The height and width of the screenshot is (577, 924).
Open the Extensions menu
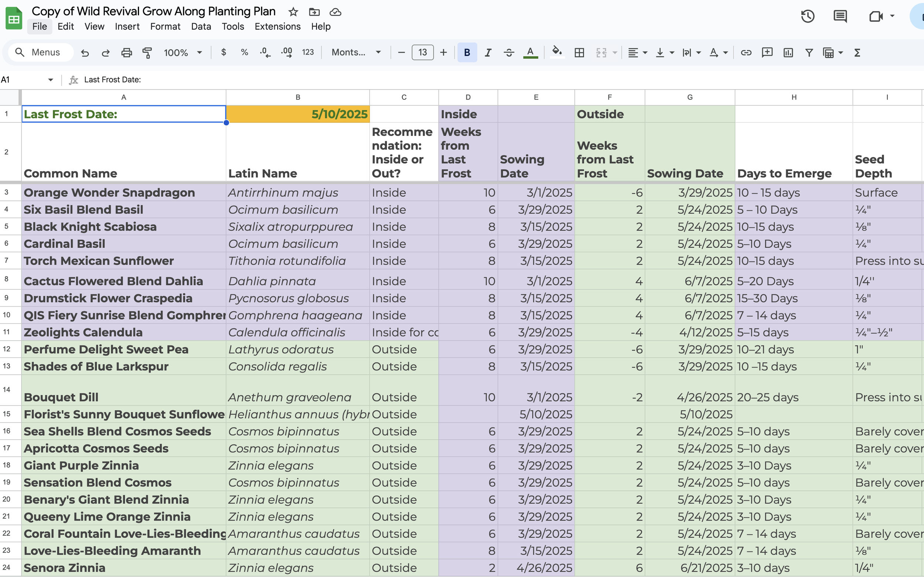coord(277,26)
